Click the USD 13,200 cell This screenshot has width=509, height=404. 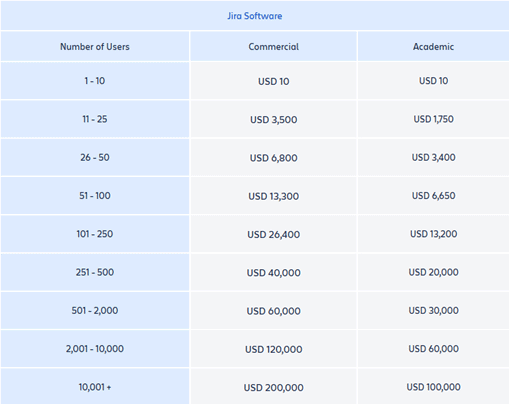pyautogui.click(x=433, y=234)
